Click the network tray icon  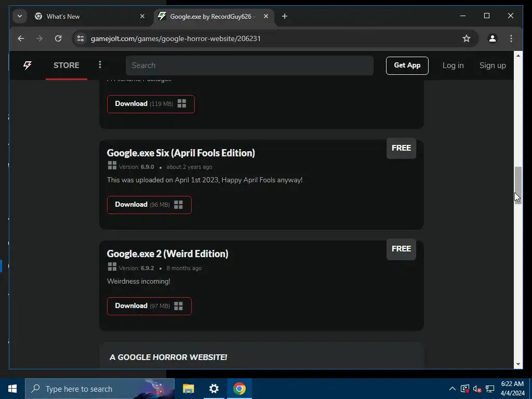coord(489,389)
